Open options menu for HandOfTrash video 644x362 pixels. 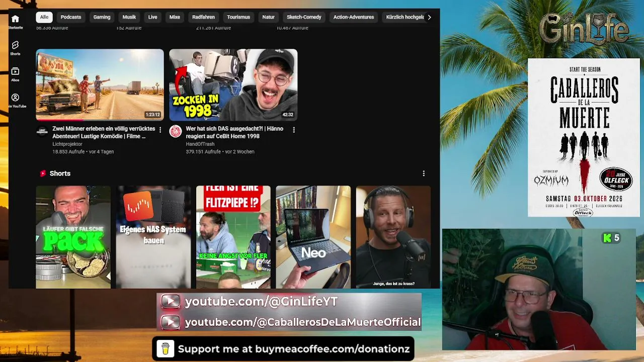click(294, 130)
